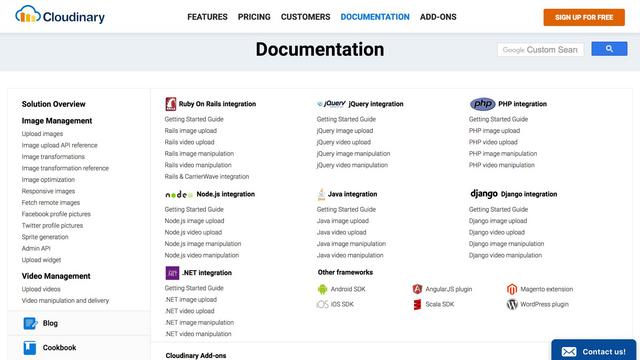This screenshot has width=640, height=360.
Task: Open Rails & CarrierWave integration link
Action: [x=207, y=177]
